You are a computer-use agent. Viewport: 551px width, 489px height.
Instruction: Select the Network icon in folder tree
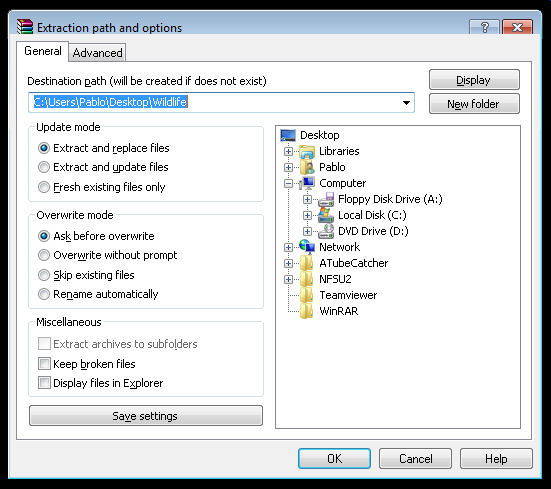coord(307,247)
